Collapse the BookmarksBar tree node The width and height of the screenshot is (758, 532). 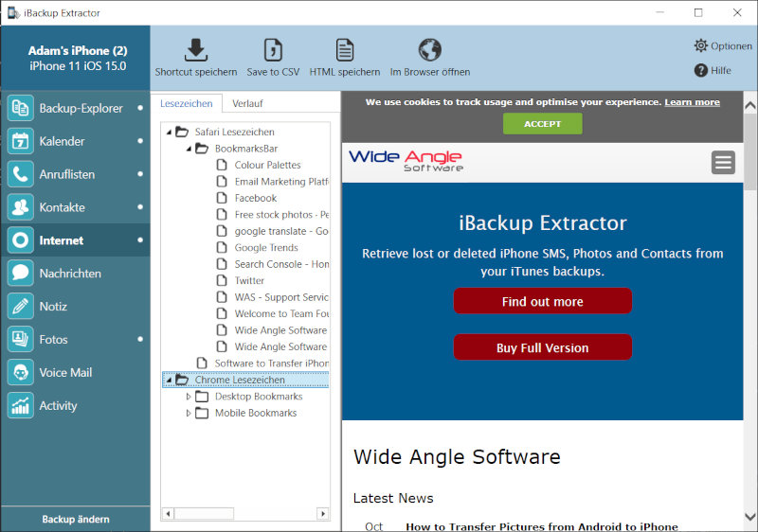(x=189, y=149)
